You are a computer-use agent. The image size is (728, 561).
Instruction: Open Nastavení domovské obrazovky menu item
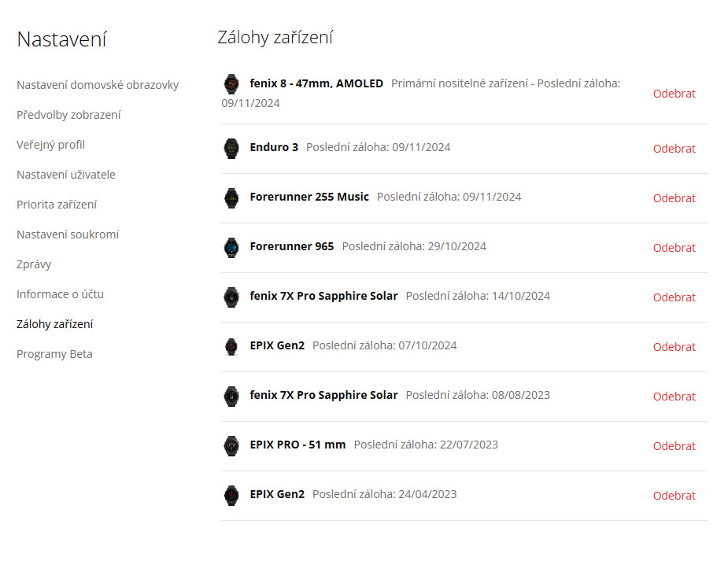point(98,85)
